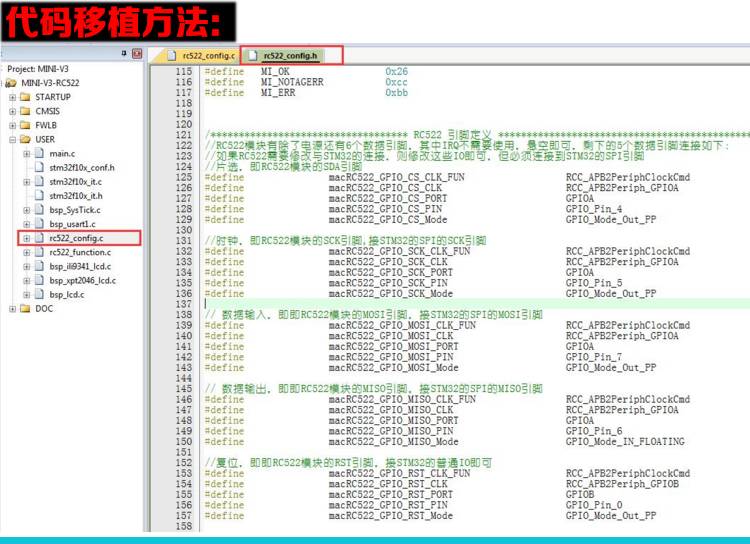The height and width of the screenshot is (544, 750).
Task: Expand the DOC folder tree node
Action: pos(12,308)
